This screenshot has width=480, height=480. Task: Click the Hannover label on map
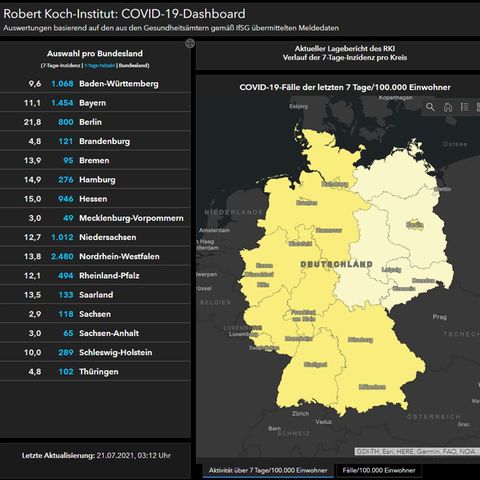(x=329, y=230)
